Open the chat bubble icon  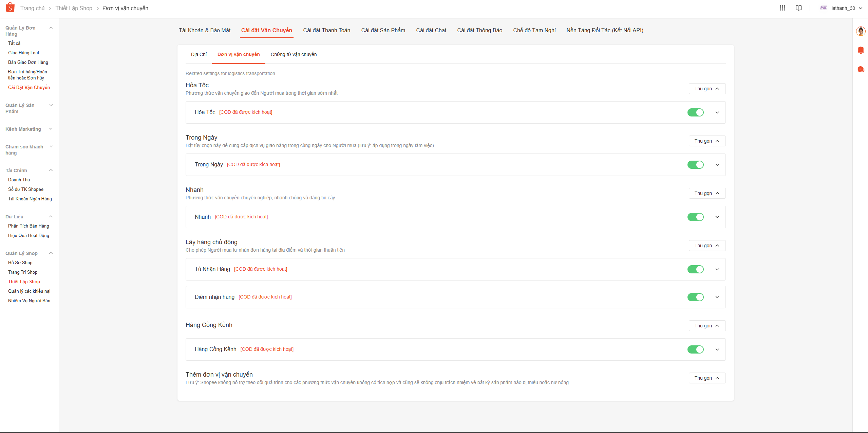[x=861, y=70]
